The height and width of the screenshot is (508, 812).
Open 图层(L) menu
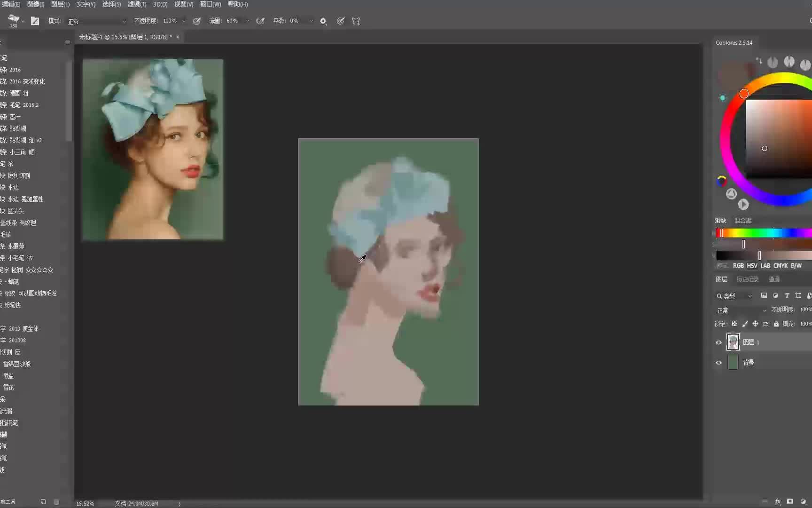point(60,4)
